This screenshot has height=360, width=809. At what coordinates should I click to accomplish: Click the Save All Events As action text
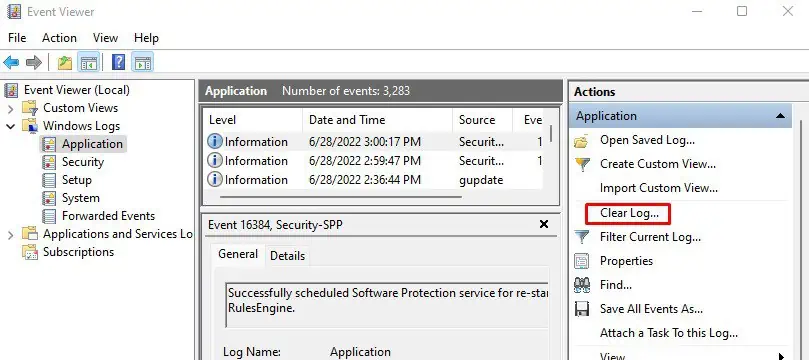point(651,309)
